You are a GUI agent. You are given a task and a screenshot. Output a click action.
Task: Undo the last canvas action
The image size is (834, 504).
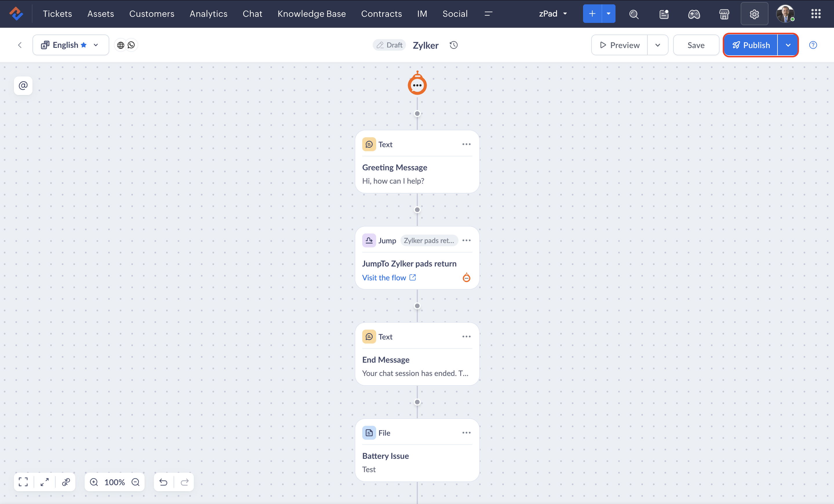pos(163,482)
